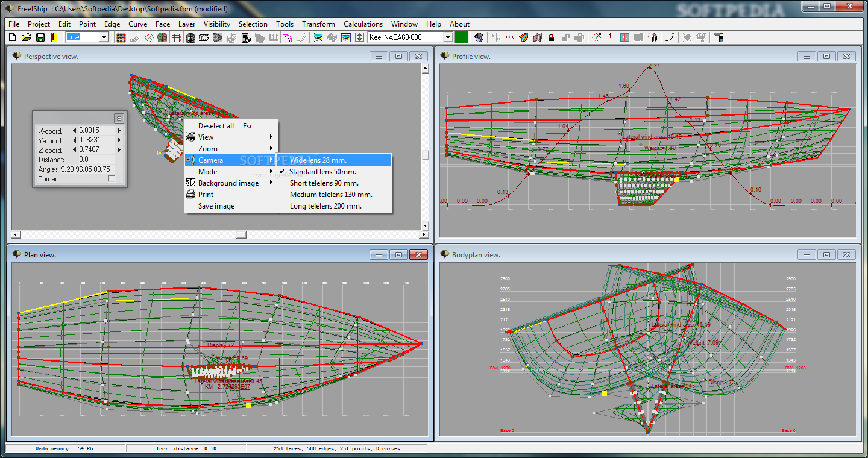Save the model with the floppy disk icon
The height and width of the screenshot is (458, 868).
pyautogui.click(x=40, y=37)
